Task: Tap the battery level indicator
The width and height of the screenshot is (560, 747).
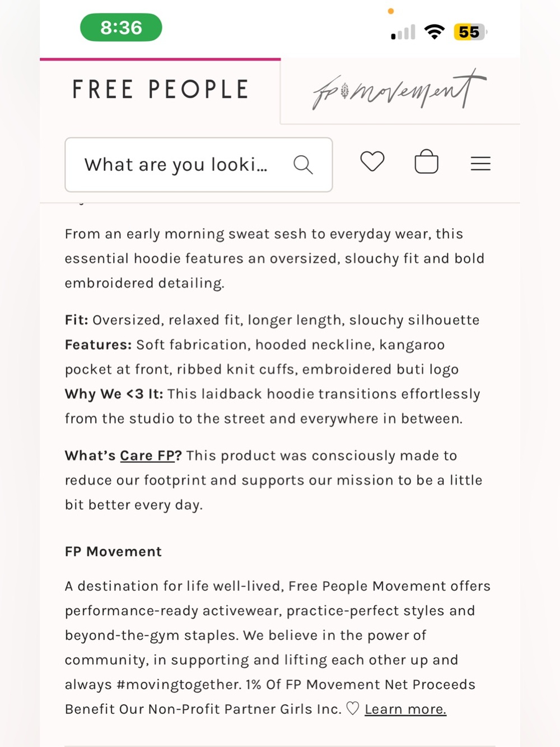Action: tap(470, 32)
